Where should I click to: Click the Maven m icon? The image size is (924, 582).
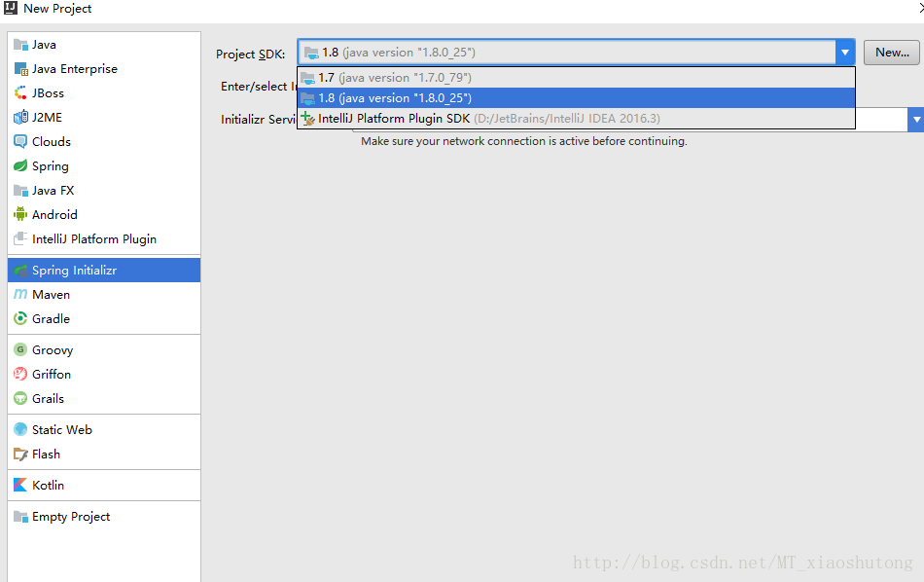pyautogui.click(x=20, y=294)
